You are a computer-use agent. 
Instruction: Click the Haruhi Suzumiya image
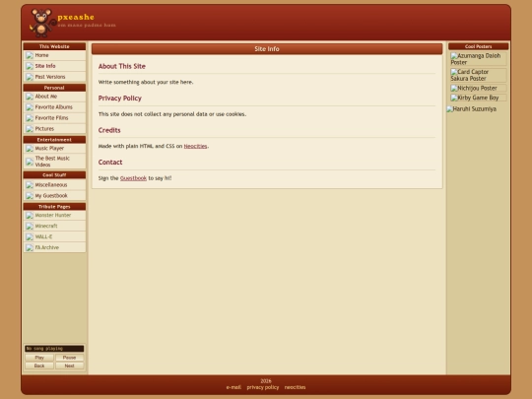click(472, 109)
